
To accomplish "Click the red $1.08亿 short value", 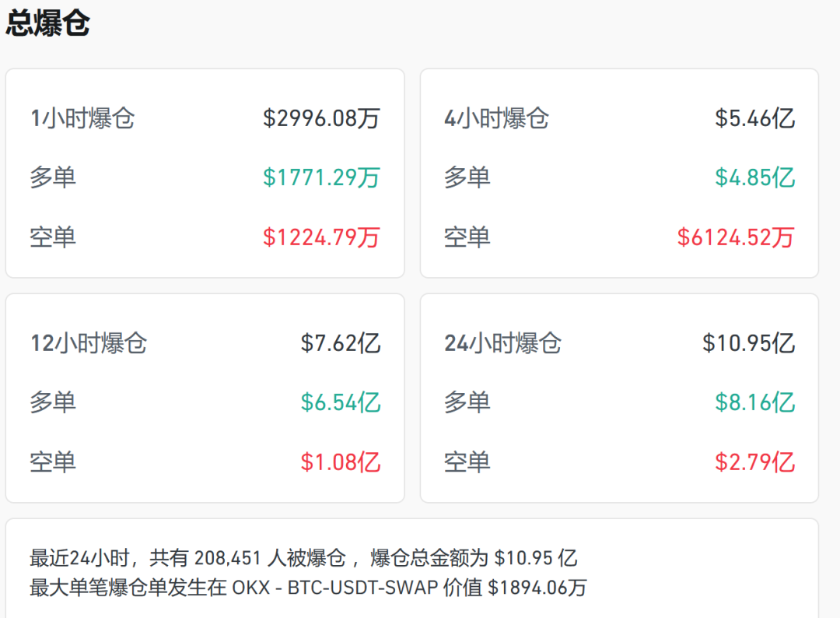I will [x=341, y=462].
